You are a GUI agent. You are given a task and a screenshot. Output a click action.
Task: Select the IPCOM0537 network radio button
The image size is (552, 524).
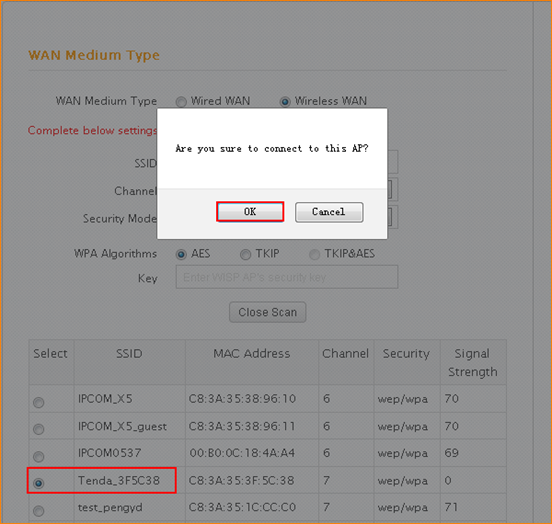(x=39, y=456)
